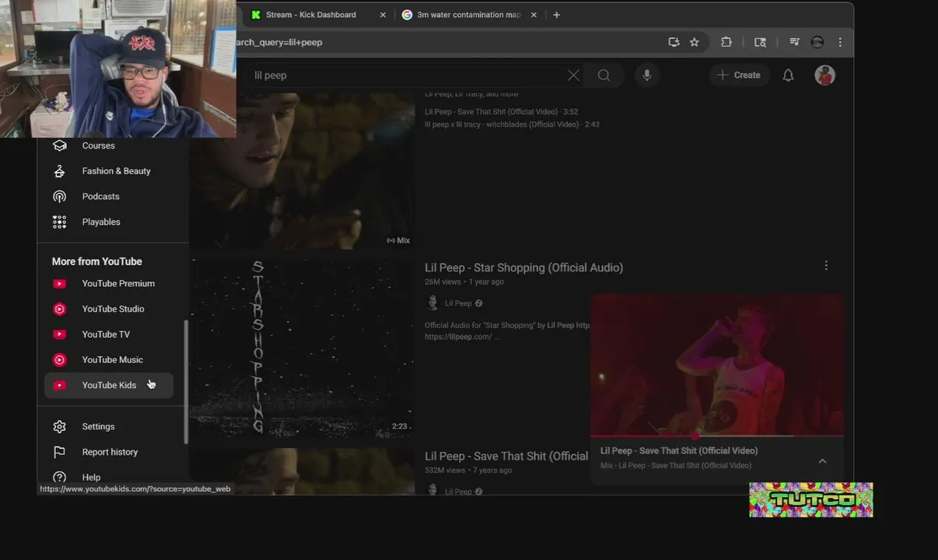Open the YouTube account avatar menu
938x560 pixels.
pyautogui.click(x=824, y=75)
